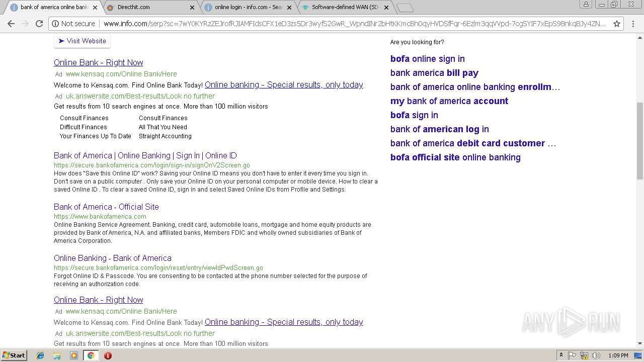
Task: Open the Windows Start menu
Action: (14, 355)
